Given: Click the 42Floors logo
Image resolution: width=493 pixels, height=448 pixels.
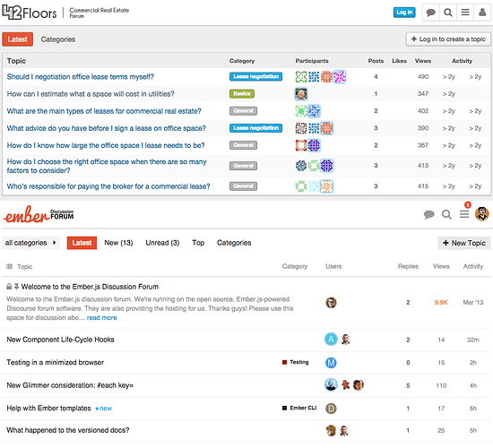Looking at the screenshot, I should coord(30,13).
